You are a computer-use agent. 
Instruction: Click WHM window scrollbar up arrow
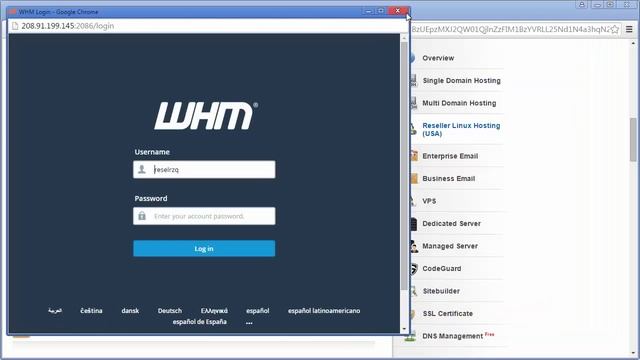[404, 38]
